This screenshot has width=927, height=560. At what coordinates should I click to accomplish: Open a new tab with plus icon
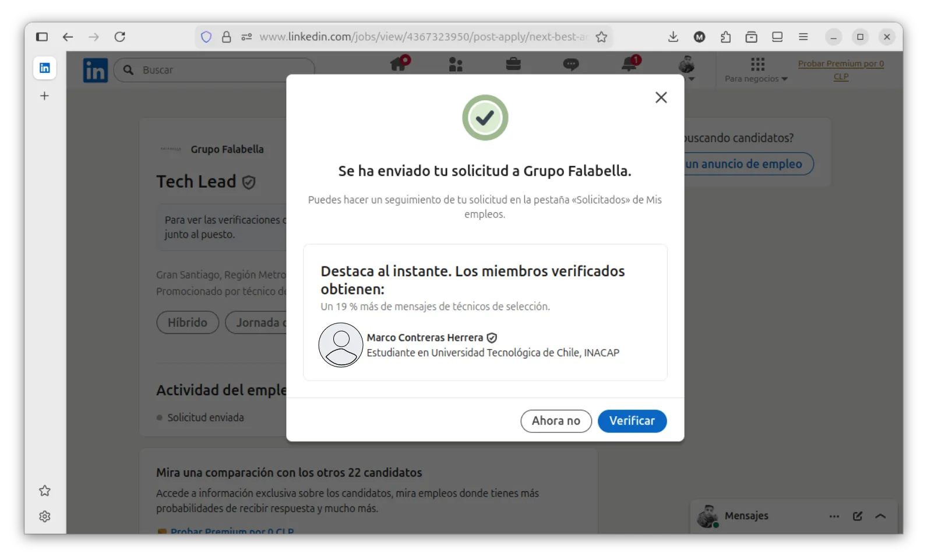point(44,96)
